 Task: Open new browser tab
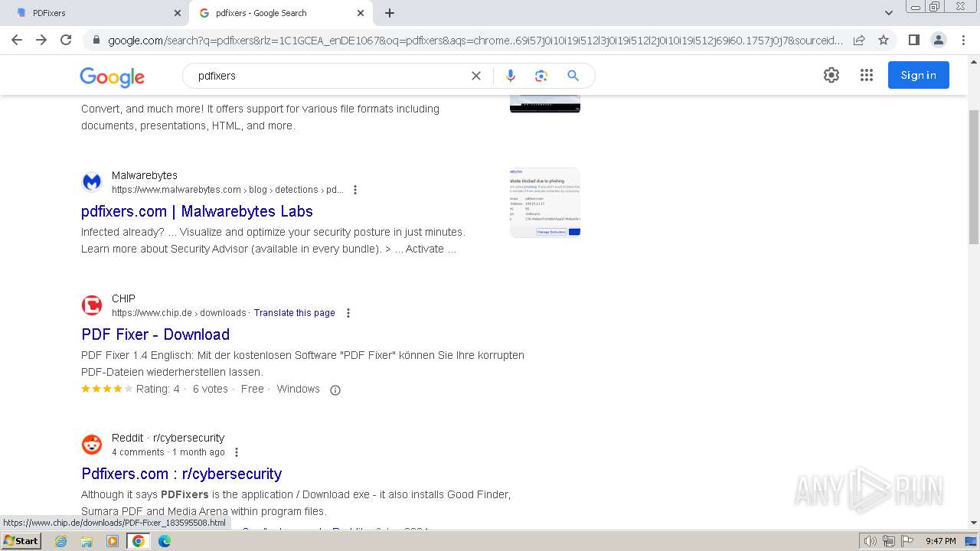tap(390, 13)
